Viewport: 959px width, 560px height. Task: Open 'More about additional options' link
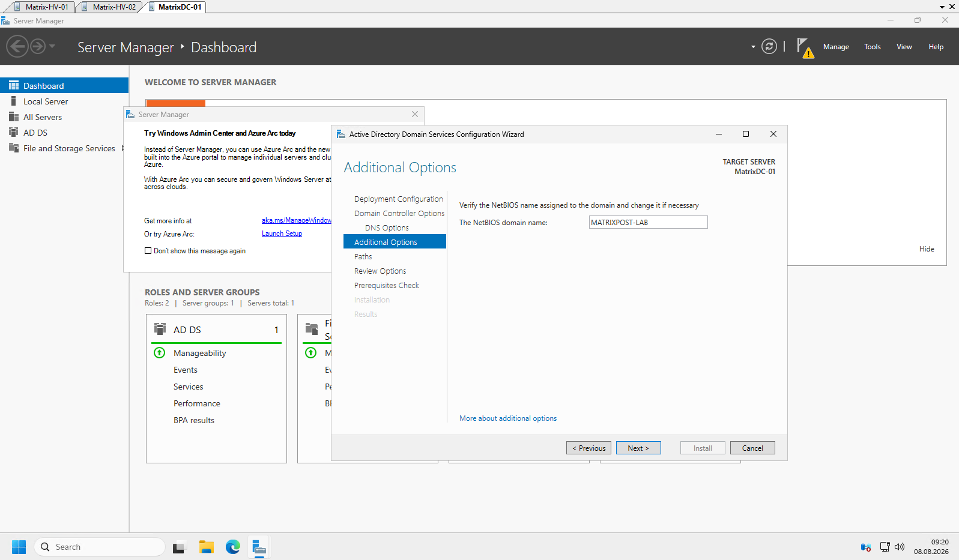coord(508,418)
